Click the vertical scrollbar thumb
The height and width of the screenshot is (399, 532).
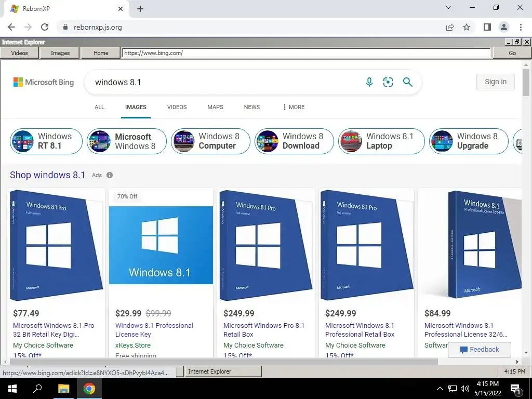coord(526,82)
